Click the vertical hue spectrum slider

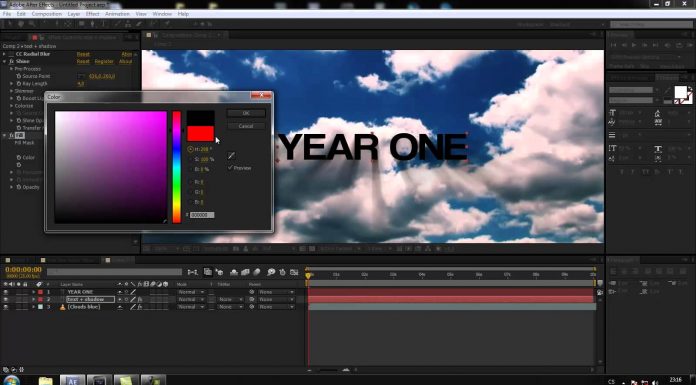point(177,167)
